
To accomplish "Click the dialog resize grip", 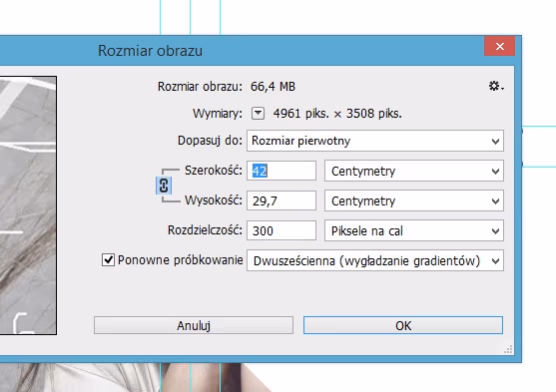I will point(508,349).
